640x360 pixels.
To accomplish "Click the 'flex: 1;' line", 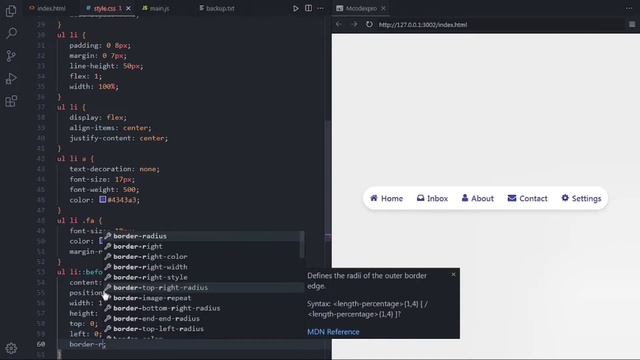I will click(85, 76).
